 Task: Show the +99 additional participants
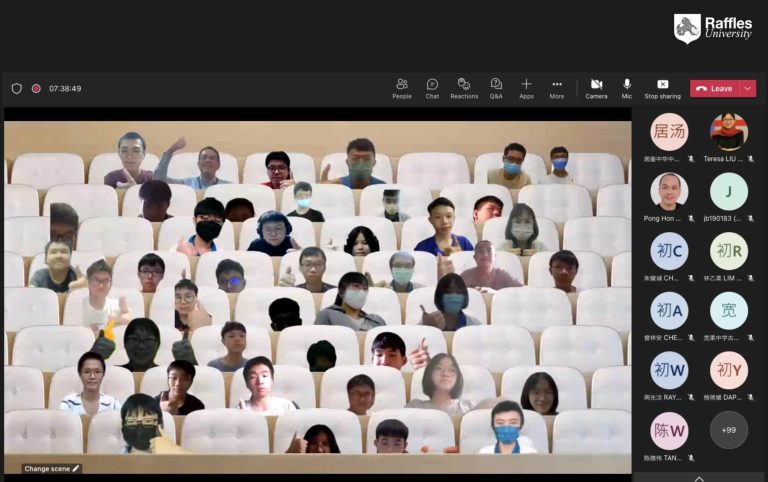[x=728, y=430]
